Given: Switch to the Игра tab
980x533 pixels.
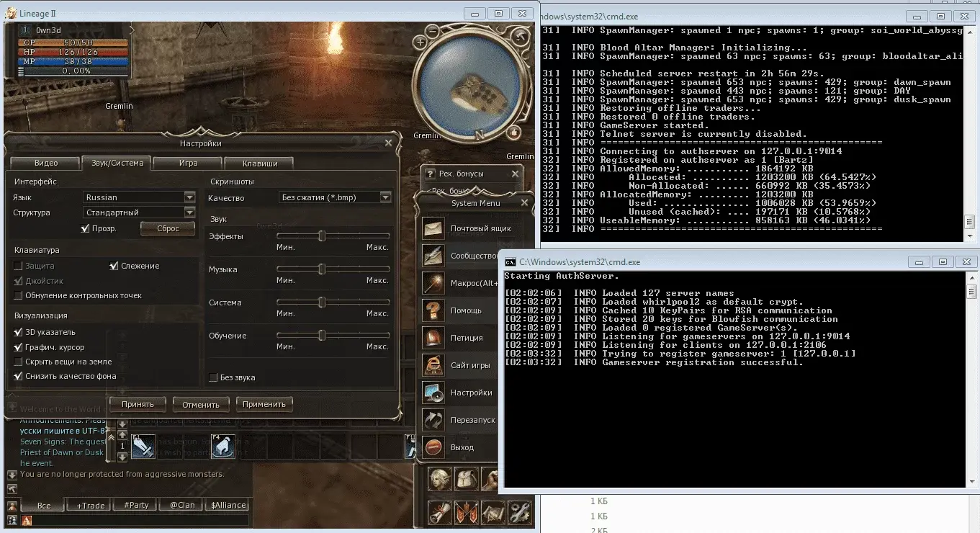Looking at the screenshot, I should tap(188, 163).
